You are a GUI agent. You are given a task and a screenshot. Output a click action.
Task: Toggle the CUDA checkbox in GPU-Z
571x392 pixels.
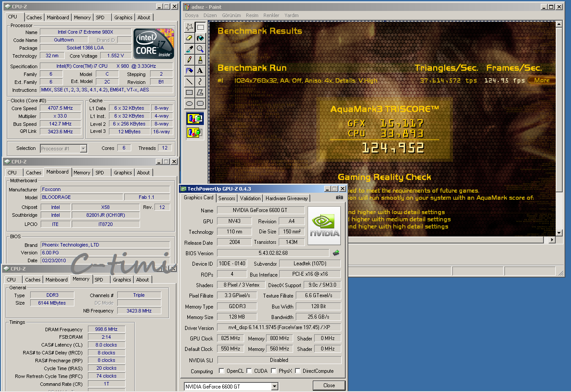pyautogui.click(x=249, y=371)
